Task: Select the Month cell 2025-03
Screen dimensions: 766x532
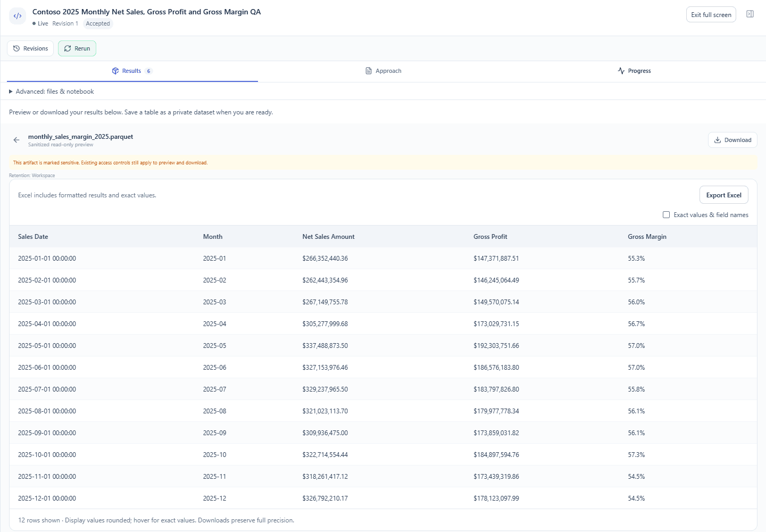Action: tap(214, 302)
